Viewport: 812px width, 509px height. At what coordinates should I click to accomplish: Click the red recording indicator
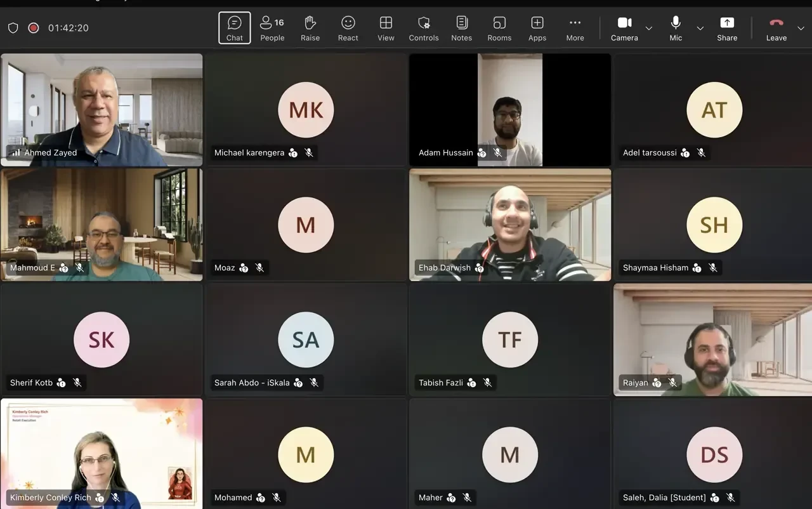pos(34,28)
